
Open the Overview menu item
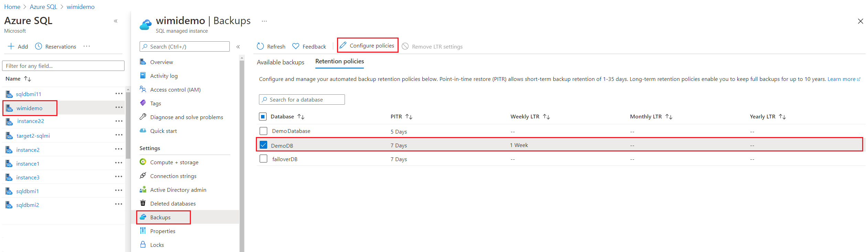pyautogui.click(x=161, y=62)
